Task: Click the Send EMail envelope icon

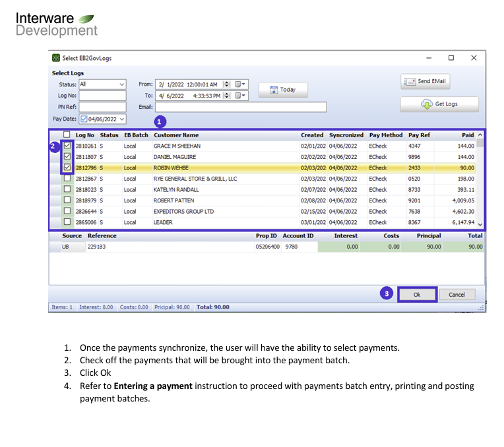Action: (x=410, y=82)
